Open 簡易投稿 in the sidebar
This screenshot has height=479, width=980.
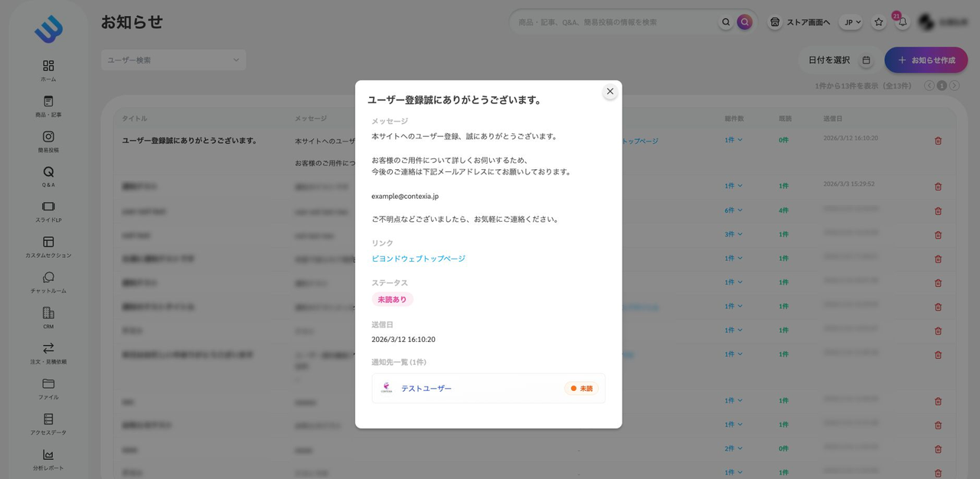[48, 141]
